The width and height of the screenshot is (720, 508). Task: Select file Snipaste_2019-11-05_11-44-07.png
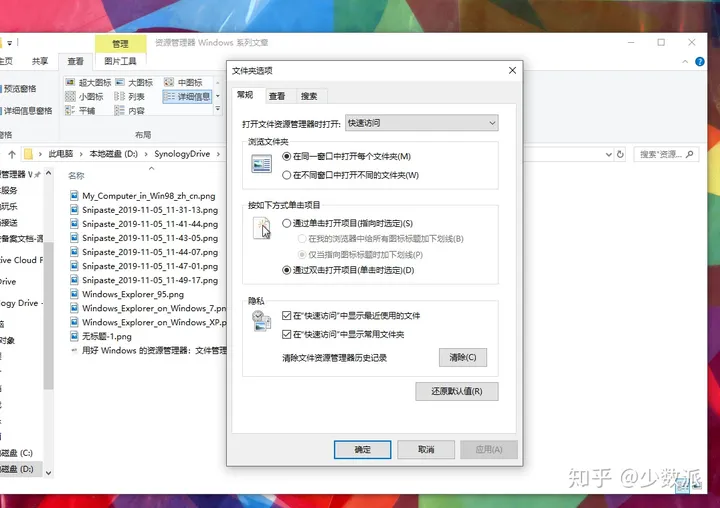pos(145,252)
